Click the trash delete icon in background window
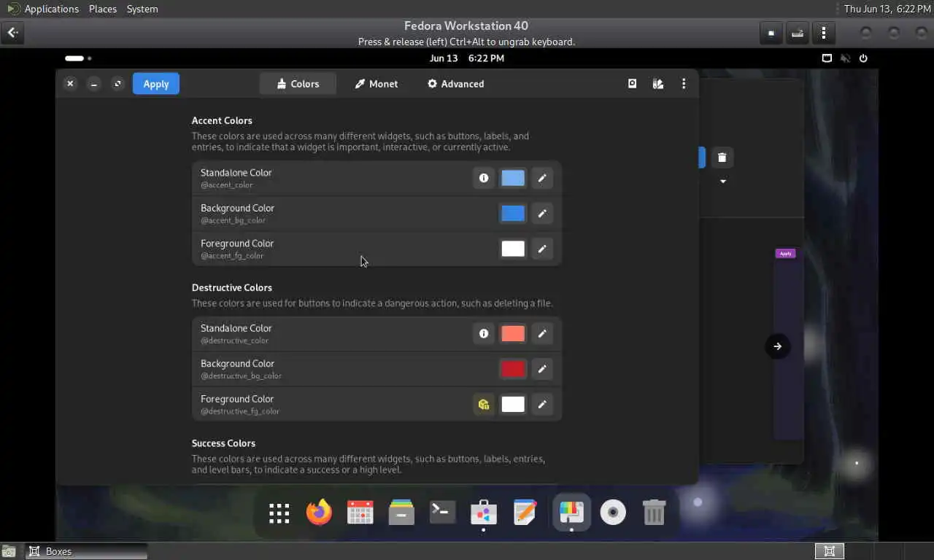Screen dimensions: 934x560 (x=722, y=157)
